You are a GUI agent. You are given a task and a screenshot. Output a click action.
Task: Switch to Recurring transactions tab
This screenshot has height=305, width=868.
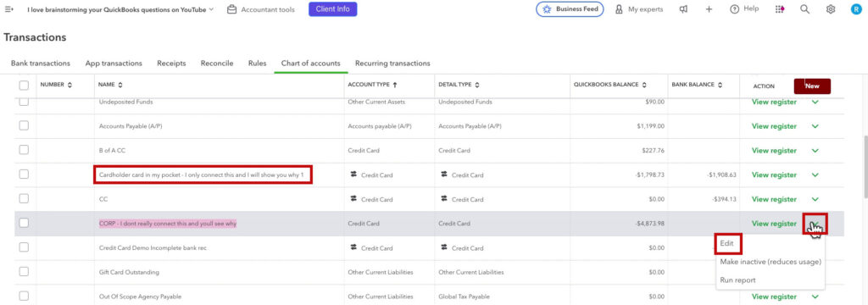392,63
